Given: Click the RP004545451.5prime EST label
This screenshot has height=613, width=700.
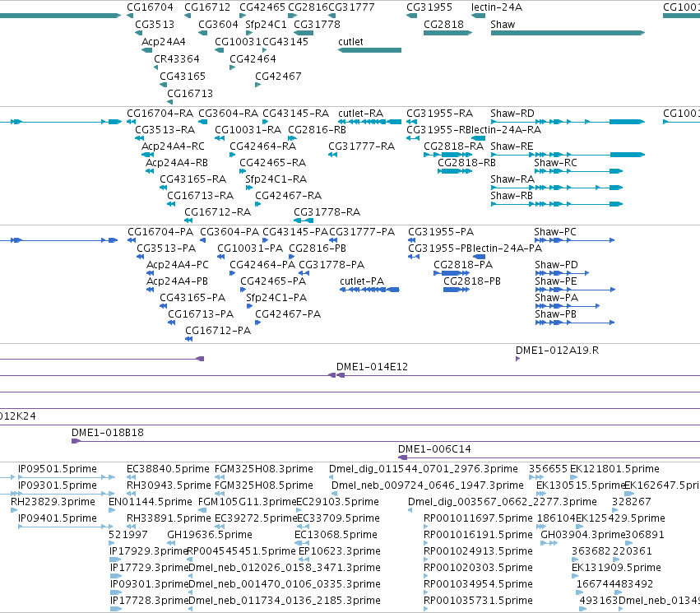Looking at the screenshot, I should pos(241,551).
